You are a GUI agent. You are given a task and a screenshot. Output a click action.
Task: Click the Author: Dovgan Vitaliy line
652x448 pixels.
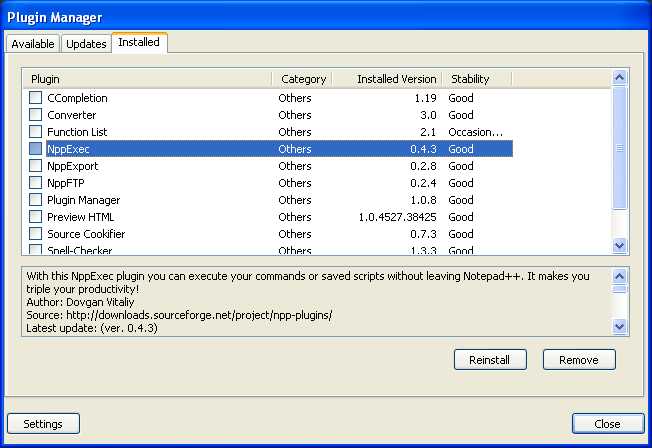click(80, 302)
